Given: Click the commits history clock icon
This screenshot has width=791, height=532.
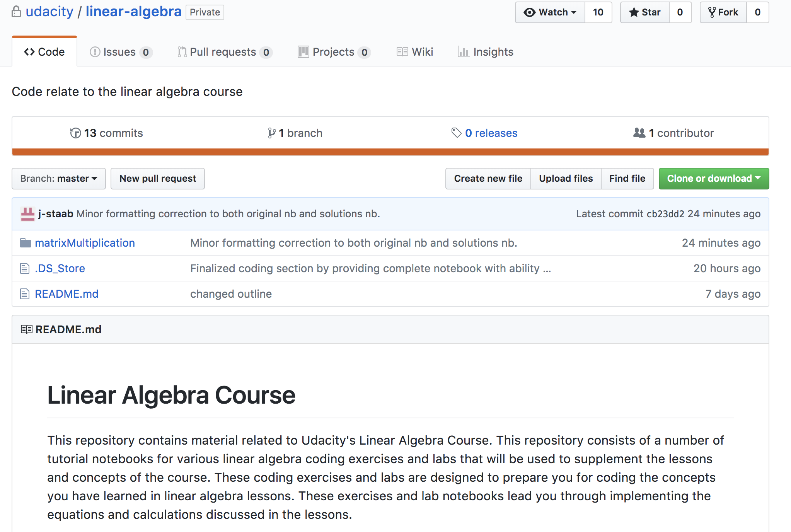Looking at the screenshot, I should click(75, 133).
